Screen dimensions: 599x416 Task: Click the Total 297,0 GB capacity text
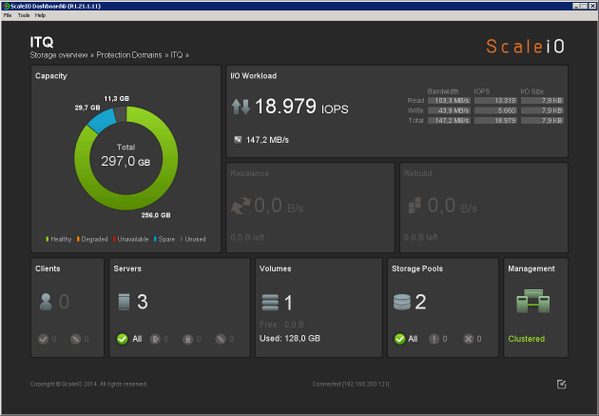click(126, 156)
